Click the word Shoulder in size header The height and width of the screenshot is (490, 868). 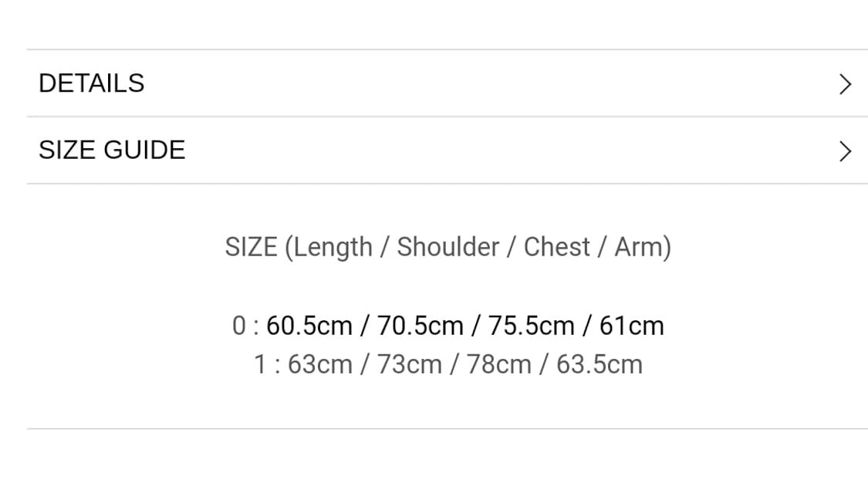click(x=448, y=248)
